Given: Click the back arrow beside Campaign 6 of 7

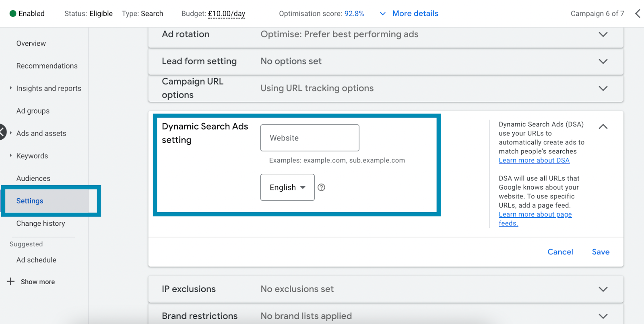Looking at the screenshot, I should point(638,13).
